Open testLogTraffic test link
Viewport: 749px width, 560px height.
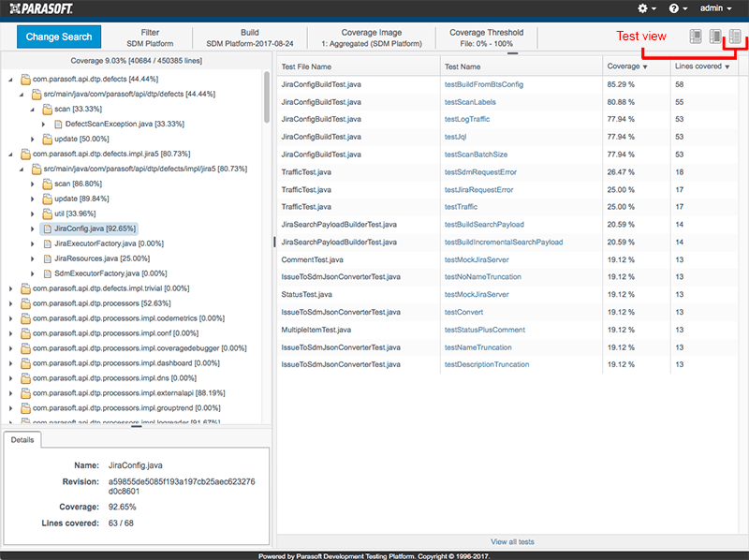click(x=467, y=119)
